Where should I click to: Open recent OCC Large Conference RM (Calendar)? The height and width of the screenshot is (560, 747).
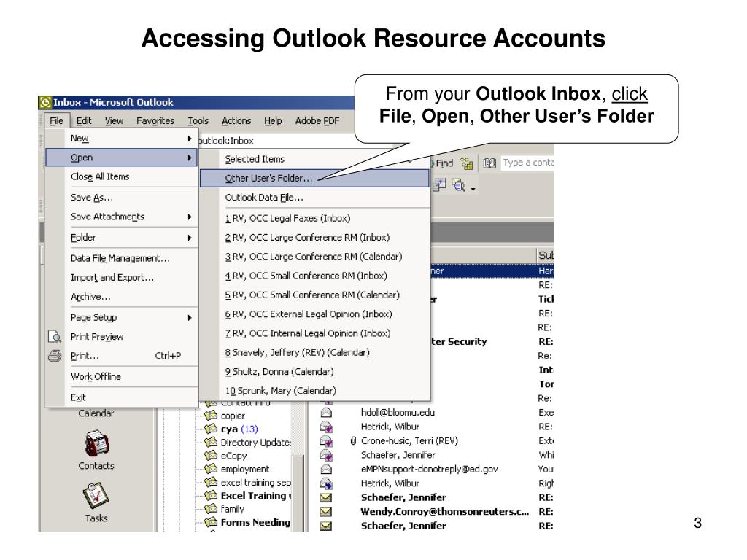click(x=314, y=257)
